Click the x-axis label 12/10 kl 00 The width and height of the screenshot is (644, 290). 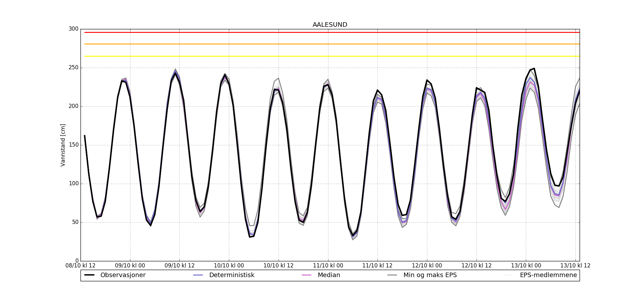(427, 266)
